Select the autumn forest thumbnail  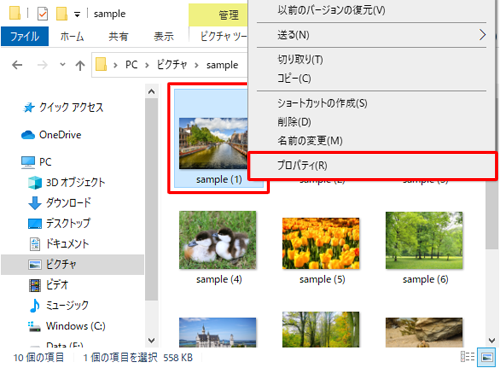click(321, 329)
